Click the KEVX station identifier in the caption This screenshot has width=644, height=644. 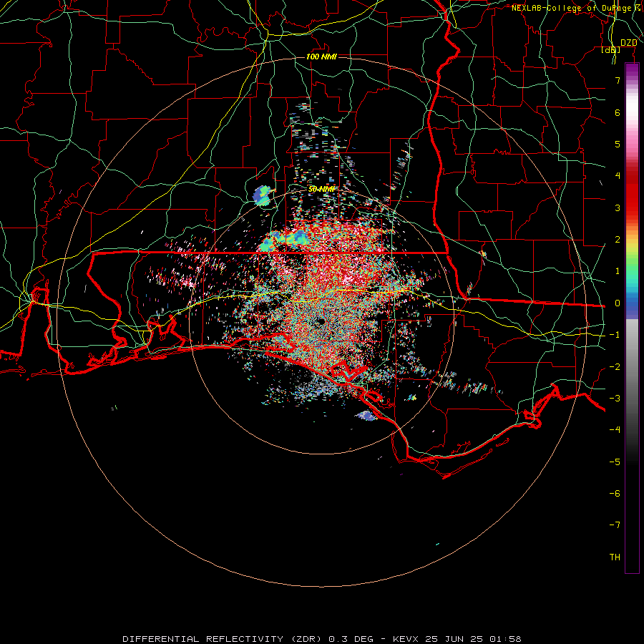(x=406, y=639)
